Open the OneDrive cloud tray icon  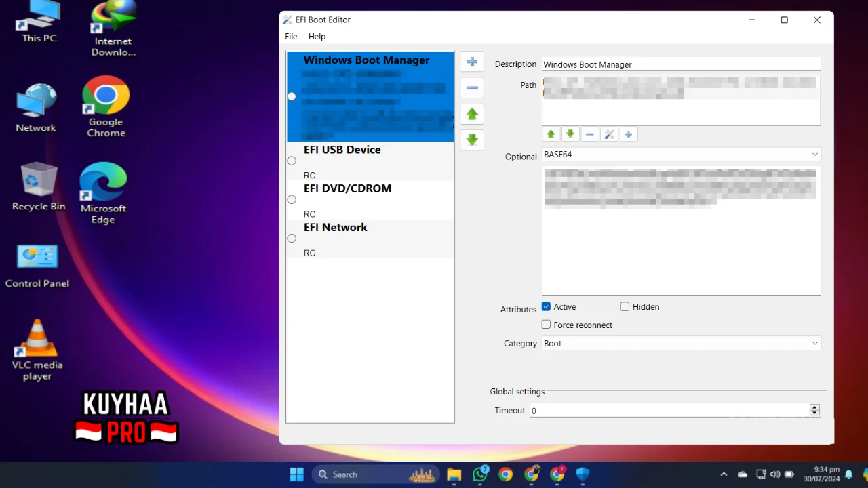(x=743, y=474)
